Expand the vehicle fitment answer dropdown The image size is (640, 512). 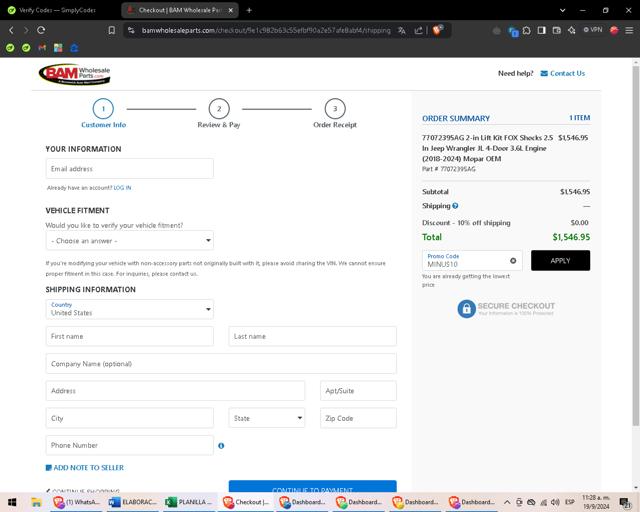pyautogui.click(x=129, y=241)
